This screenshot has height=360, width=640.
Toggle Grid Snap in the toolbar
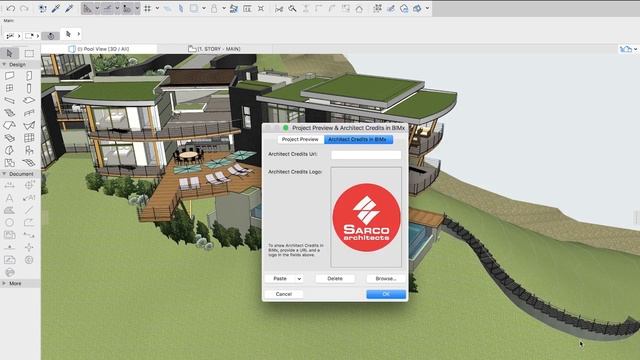point(148,8)
